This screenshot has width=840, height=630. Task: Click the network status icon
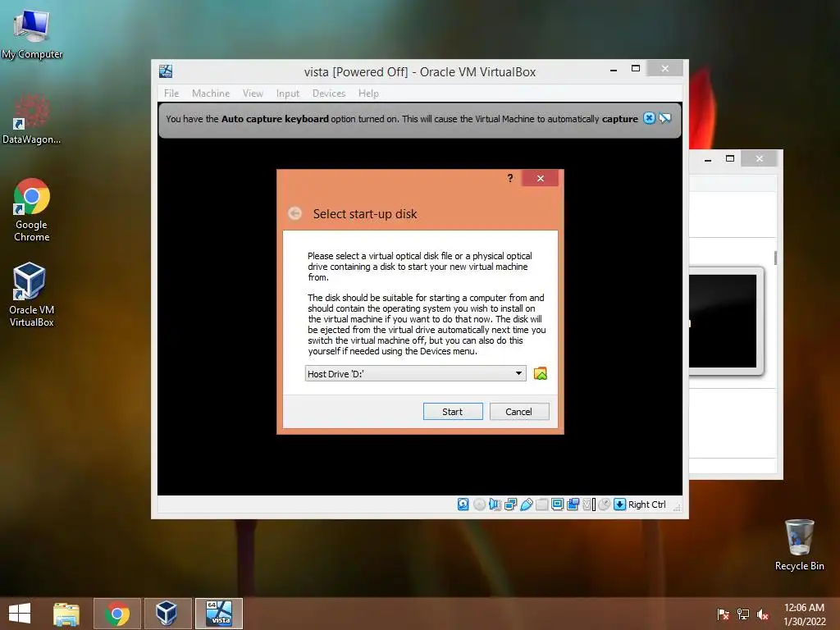pos(510,504)
